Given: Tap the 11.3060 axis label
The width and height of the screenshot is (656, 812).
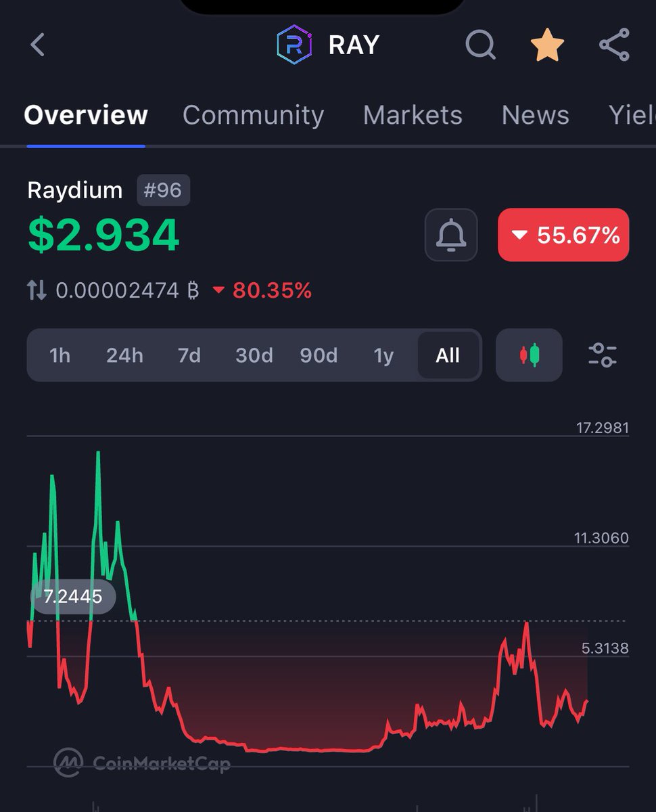Looking at the screenshot, I should [602, 539].
